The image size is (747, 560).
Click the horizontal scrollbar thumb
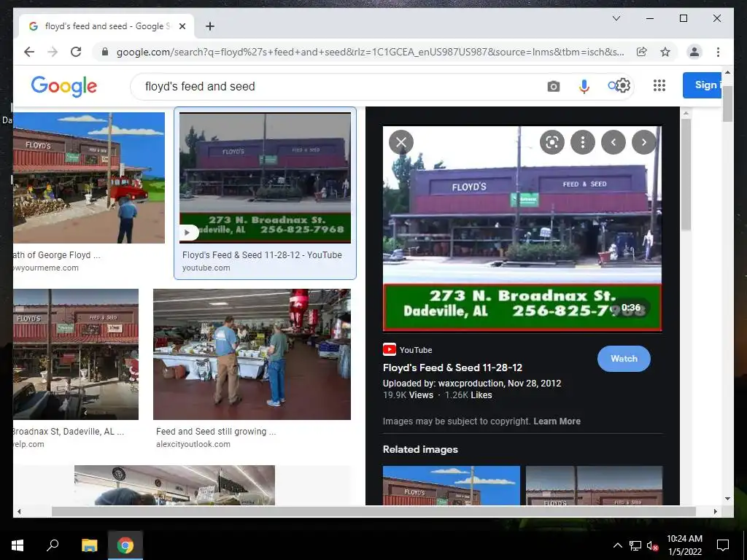[x=373, y=511]
